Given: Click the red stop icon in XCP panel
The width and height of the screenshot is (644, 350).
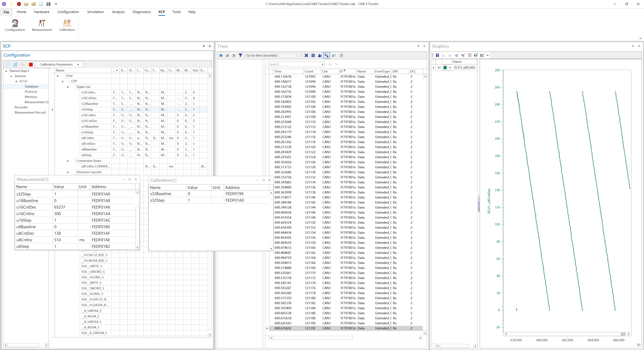Looking at the screenshot, I should (x=31, y=65).
